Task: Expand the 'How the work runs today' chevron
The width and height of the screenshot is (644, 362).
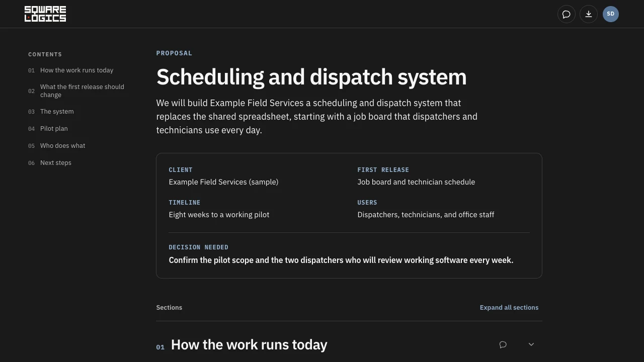Action: [531, 344]
